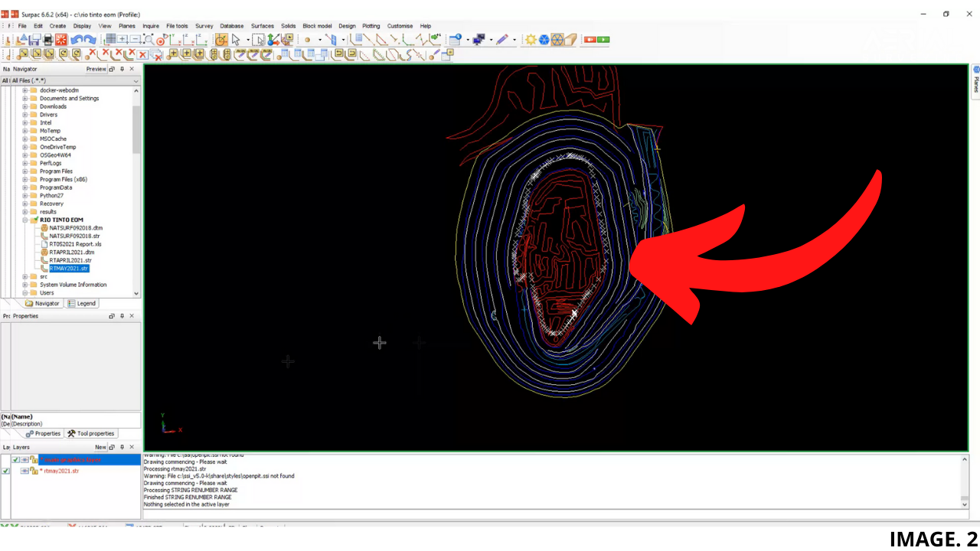Click the Open folder toolbar icon
The height and width of the screenshot is (551, 980).
(x=21, y=40)
